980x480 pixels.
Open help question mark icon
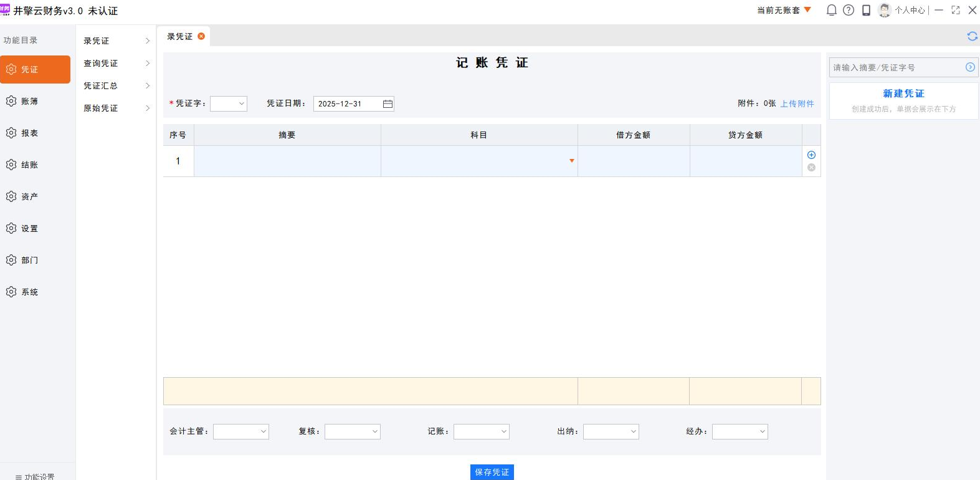click(x=849, y=10)
